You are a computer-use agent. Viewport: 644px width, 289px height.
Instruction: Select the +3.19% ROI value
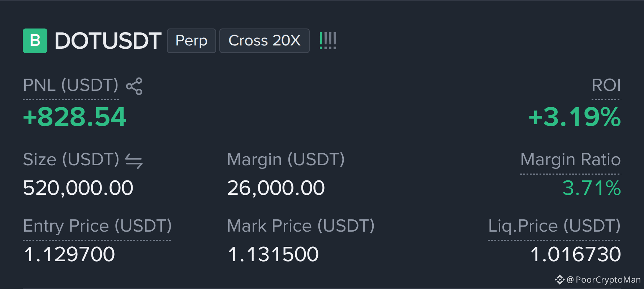575,117
